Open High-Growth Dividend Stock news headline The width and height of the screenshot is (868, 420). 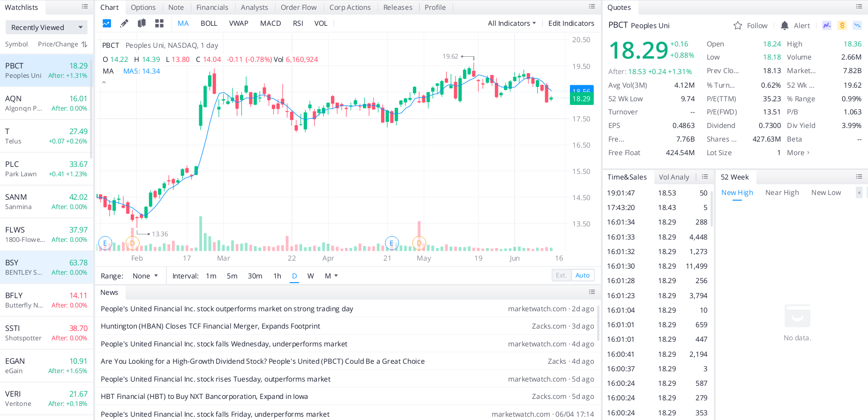point(262,361)
